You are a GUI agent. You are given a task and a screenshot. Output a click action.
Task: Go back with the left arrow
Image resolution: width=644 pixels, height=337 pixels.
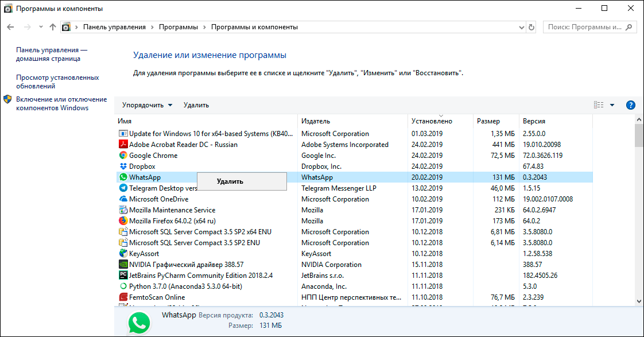(x=11, y=27)
